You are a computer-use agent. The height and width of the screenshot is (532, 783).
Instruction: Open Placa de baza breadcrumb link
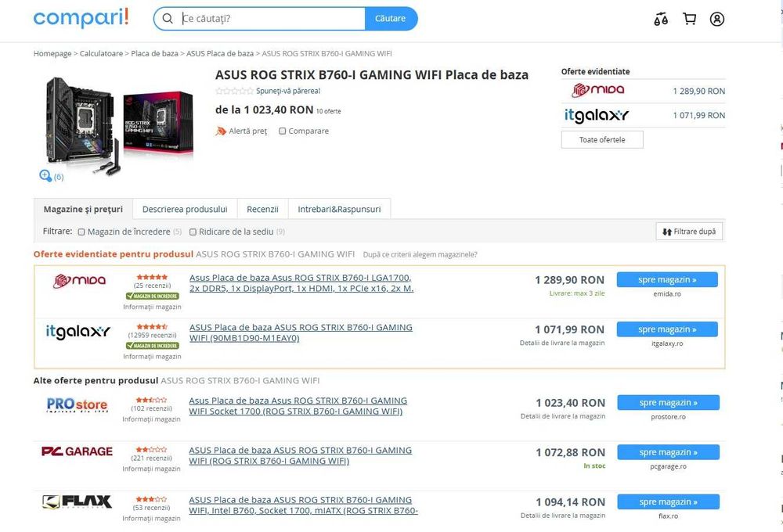[154, 53]
